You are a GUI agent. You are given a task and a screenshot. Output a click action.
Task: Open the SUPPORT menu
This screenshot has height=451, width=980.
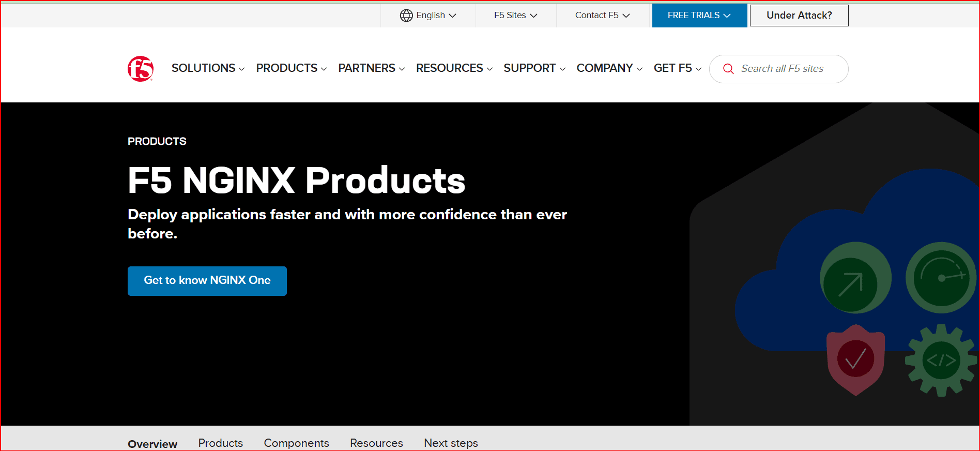[x=534, y=68]
